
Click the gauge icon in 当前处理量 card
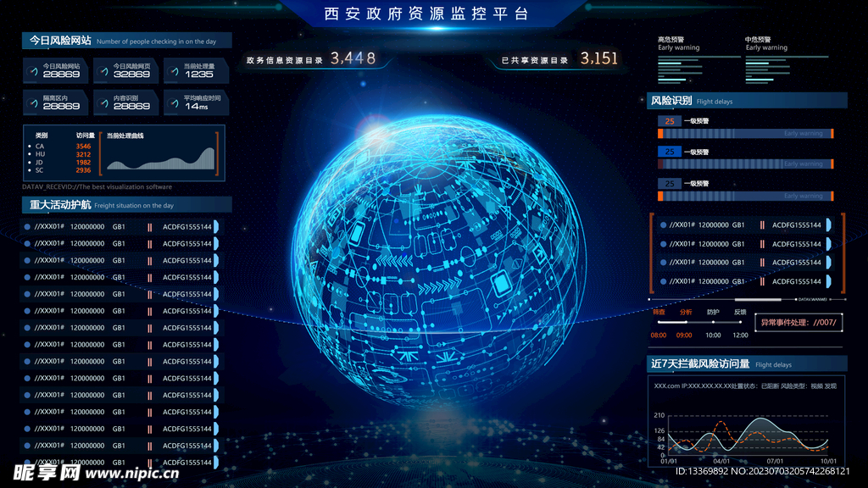(x=175, y=71)
